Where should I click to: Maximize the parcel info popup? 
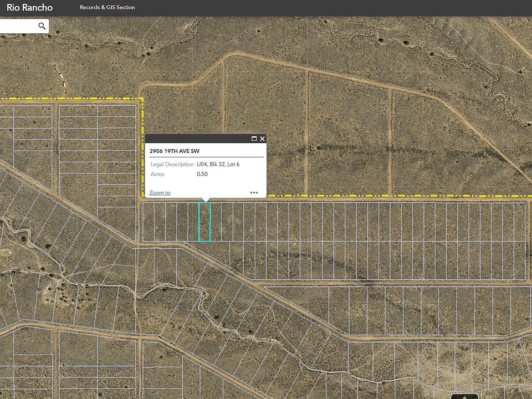[254, 139]
